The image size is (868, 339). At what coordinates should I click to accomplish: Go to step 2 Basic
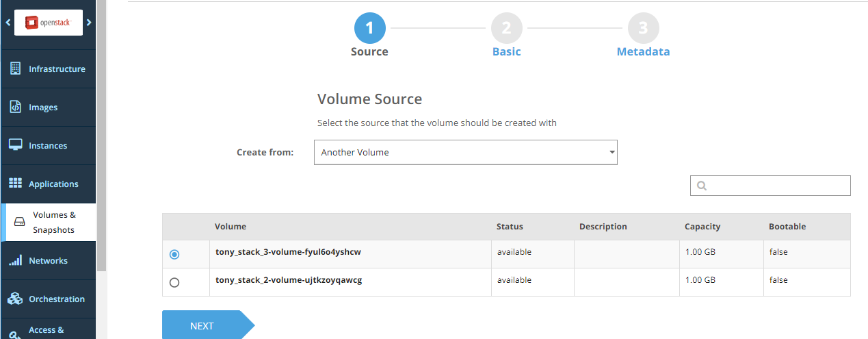coord(506,29)
